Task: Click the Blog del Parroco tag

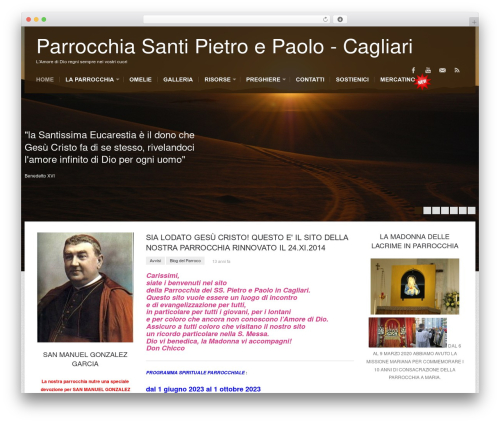Action: click(x=185, y=261)
